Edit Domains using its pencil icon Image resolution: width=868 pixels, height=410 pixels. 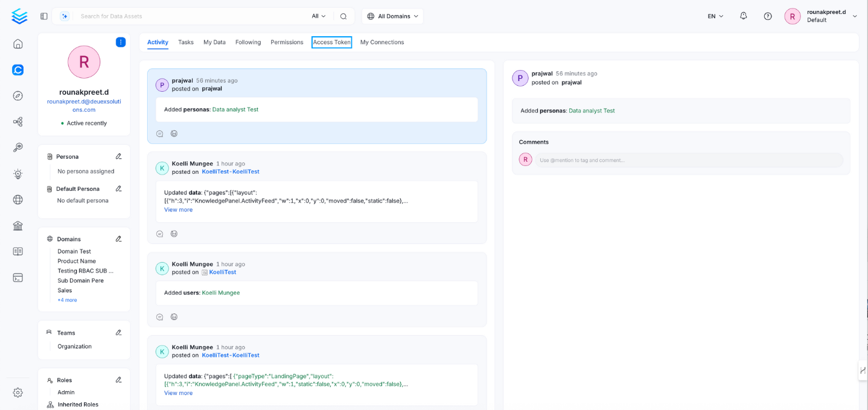click(118, 239)
